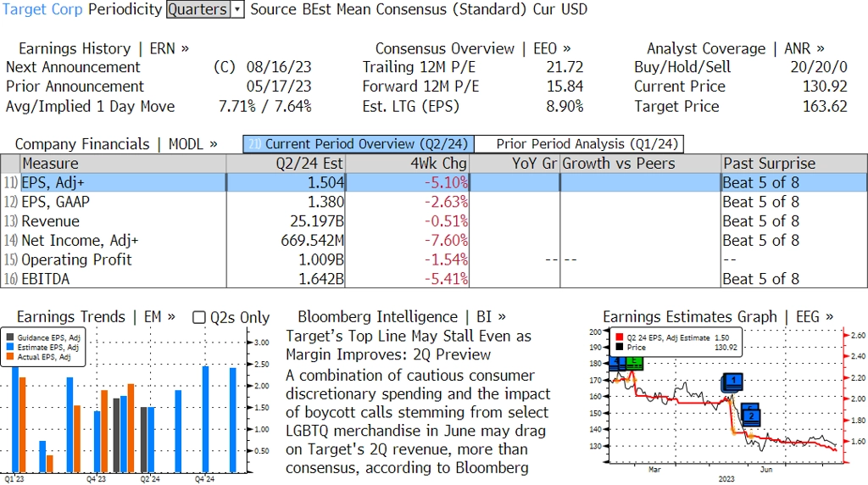Screen dimensions: 868x485
Task: Click the Forward 12M P/E value 15.84
Action: pos(565,86)
